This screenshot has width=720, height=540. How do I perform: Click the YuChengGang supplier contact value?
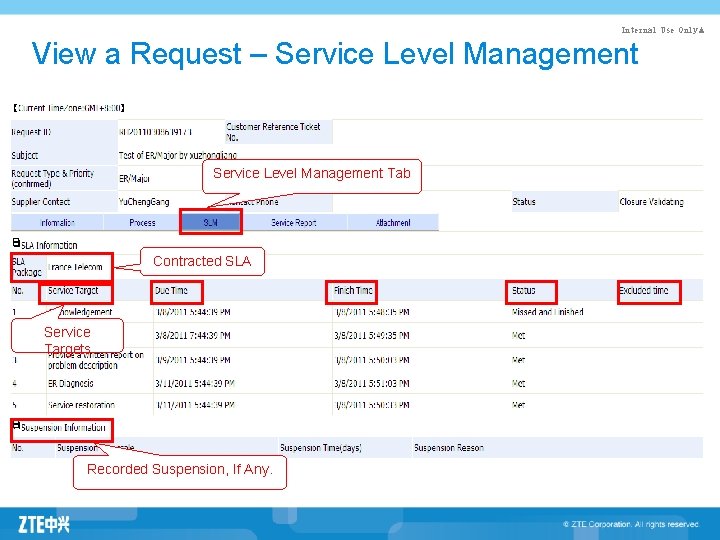(x=144, y=202)
